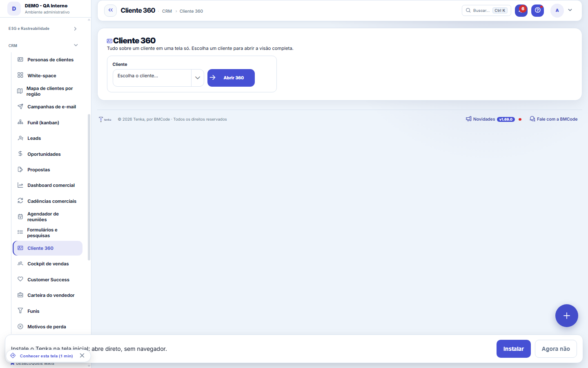
Task: Click the user avatar A
Action: (x=557, y=10)
